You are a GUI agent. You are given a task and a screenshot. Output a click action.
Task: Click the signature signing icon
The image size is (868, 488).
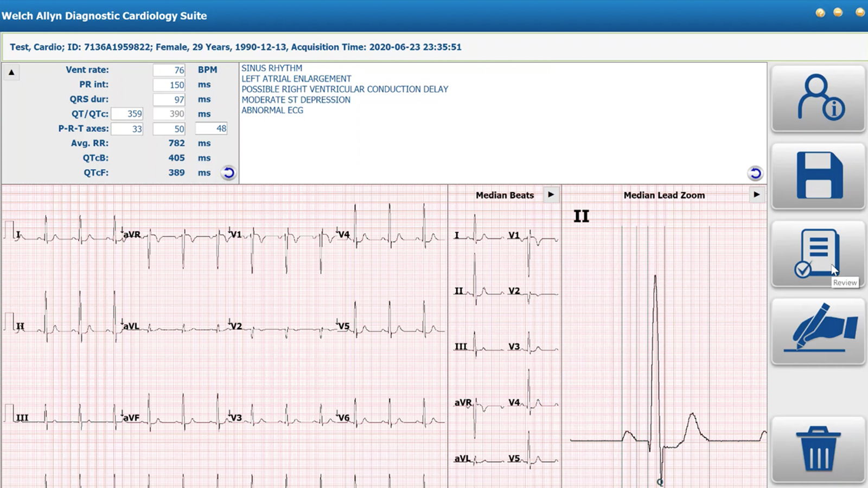818,331
